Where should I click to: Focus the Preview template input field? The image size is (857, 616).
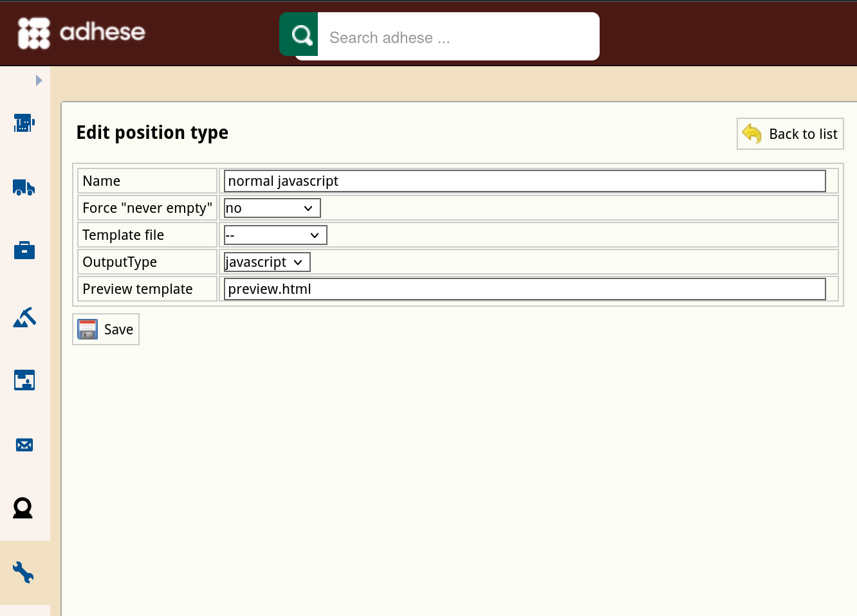524,289
